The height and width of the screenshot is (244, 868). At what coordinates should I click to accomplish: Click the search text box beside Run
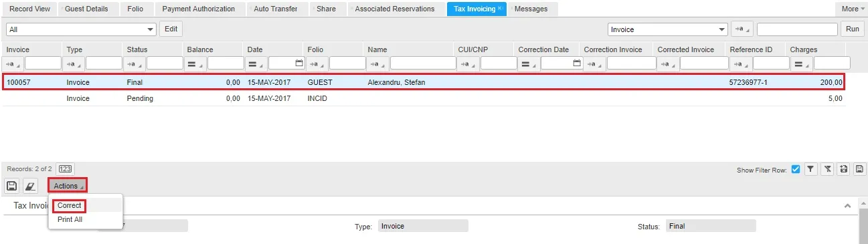coord(797,29)
